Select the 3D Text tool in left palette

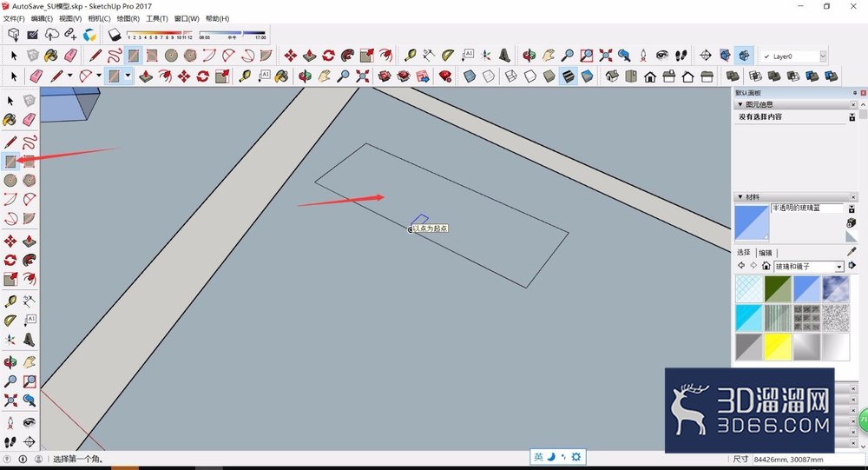30,339
